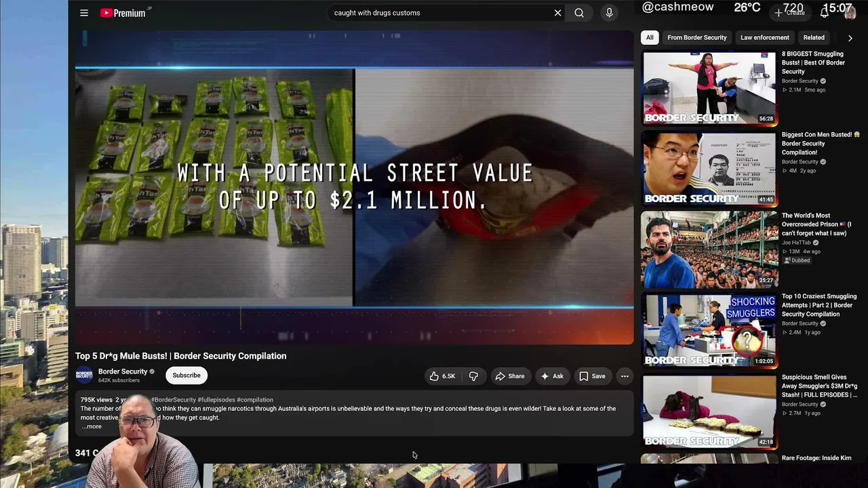Open the overcrowded prison video thumbnail
Image resolution: width=868 pixels, height=488 pixels.
(x=709, y=249)
